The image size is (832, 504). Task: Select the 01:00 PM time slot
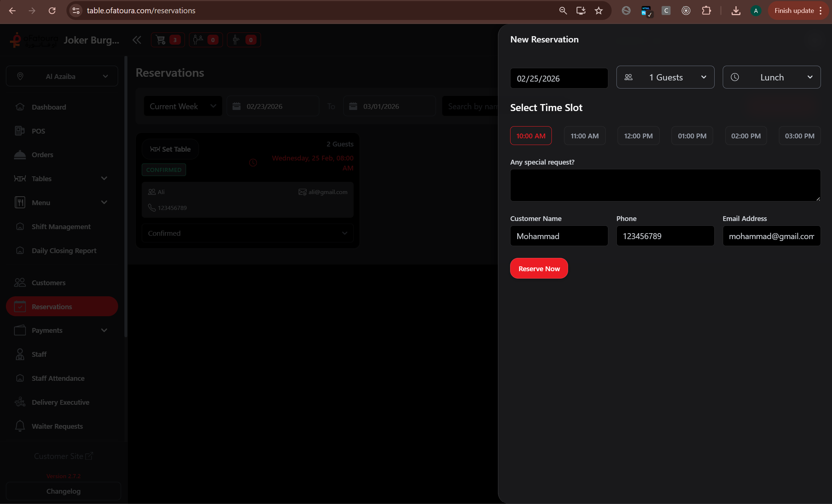692,136
